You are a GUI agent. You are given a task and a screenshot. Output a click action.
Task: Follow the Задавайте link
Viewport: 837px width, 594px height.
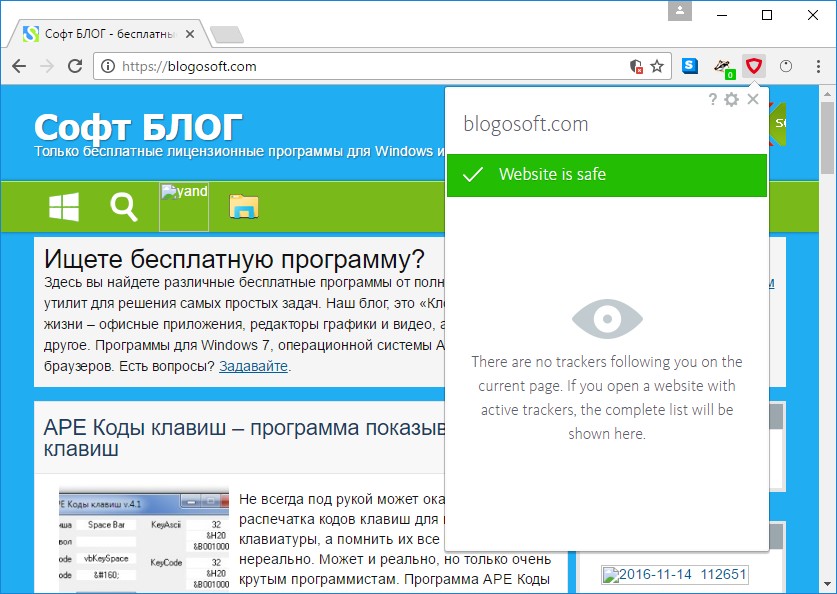coord(253,367)
